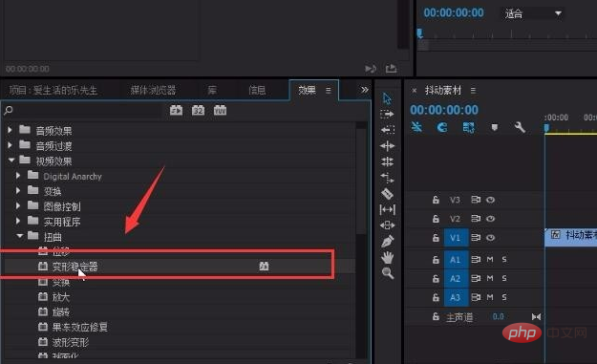
Task: Solo audio track A3
Action: pyautogui.click(x=504, y=297)
